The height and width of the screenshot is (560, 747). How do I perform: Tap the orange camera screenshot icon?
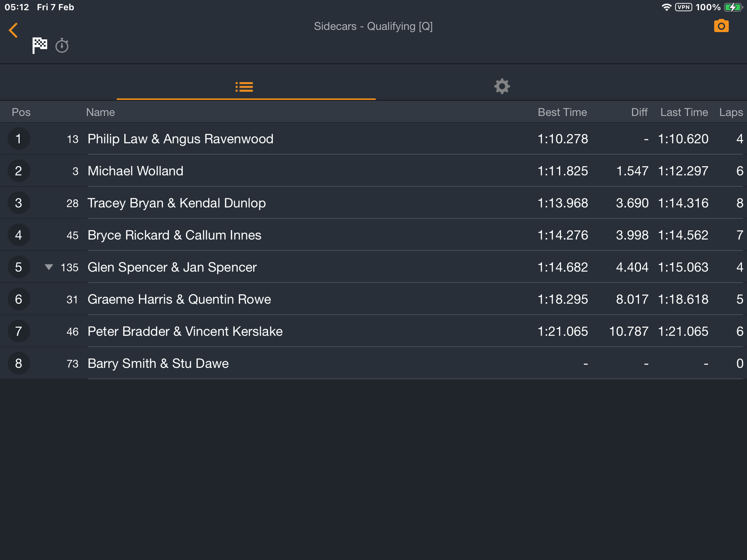[x=721, y=26]
